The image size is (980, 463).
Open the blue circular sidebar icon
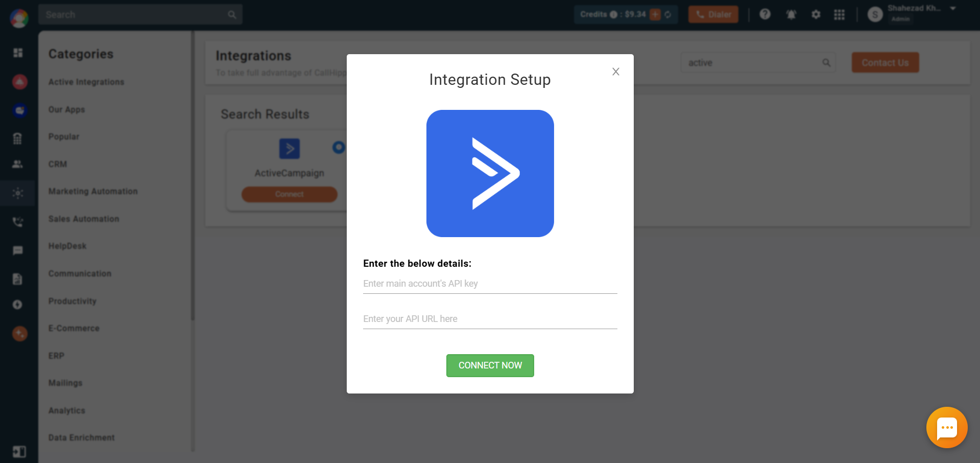tap(19, 110)
